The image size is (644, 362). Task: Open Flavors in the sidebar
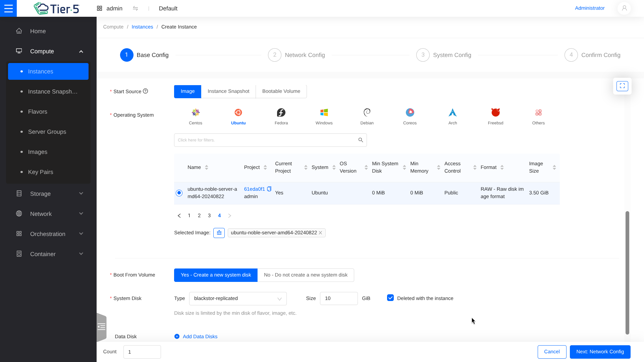(x=38, y=112)
